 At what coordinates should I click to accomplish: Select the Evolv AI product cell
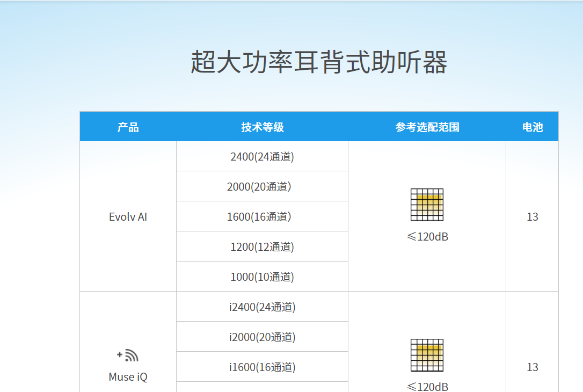128,216
